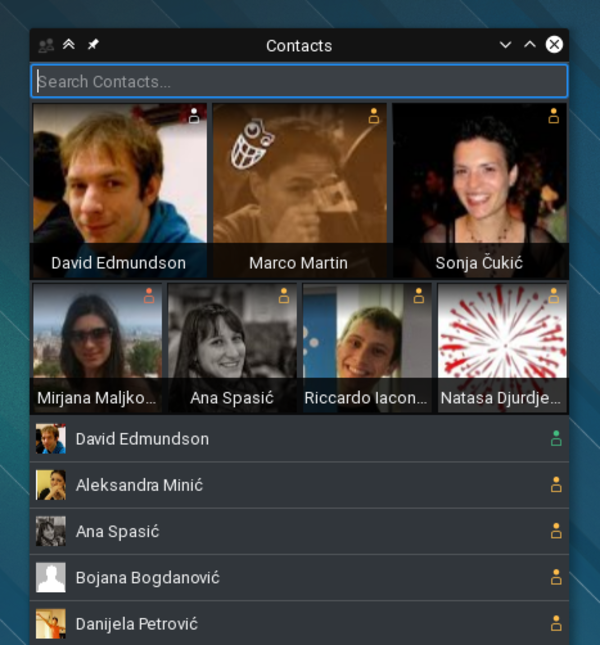This screenshot has height=645, width=600.
Task: Click away status icon in Bojana Bogdanović row
Action: pos(556,577)
